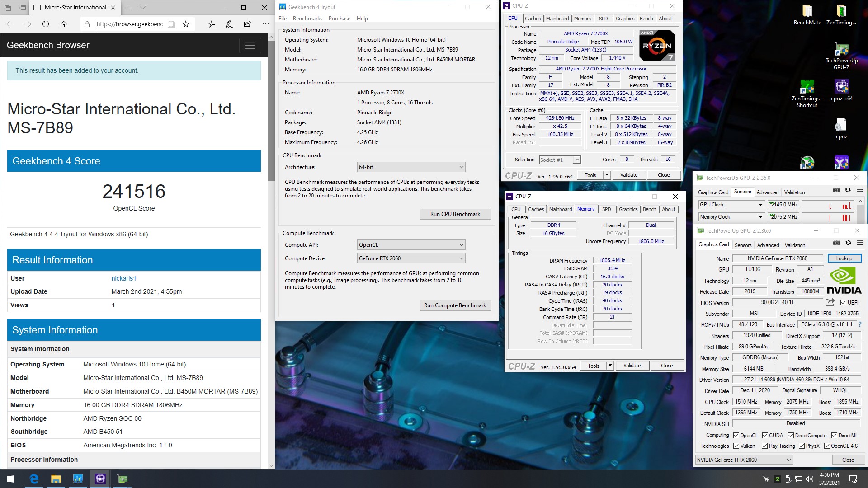The height and width of the screenshot is (488, 868).
Task: Take screenshot in GPU-Z Graphics Card window
Action: click(837, 243)
